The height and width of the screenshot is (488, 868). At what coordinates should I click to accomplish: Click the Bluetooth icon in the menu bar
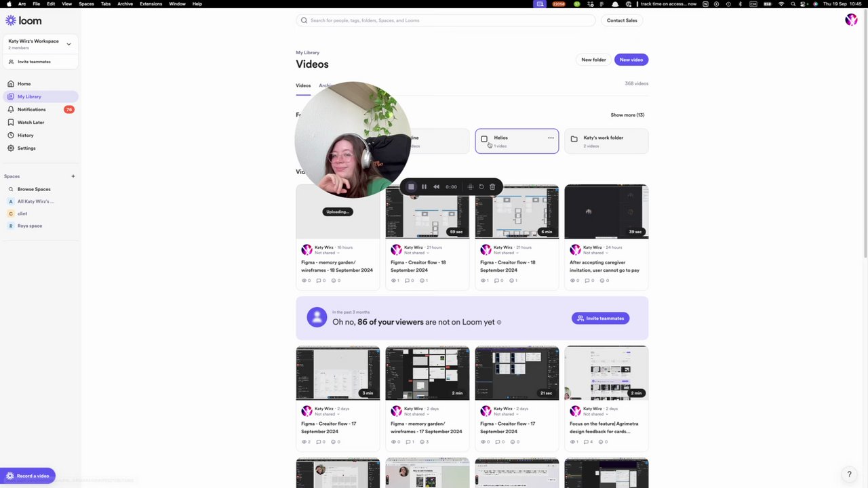click(739, 4)
